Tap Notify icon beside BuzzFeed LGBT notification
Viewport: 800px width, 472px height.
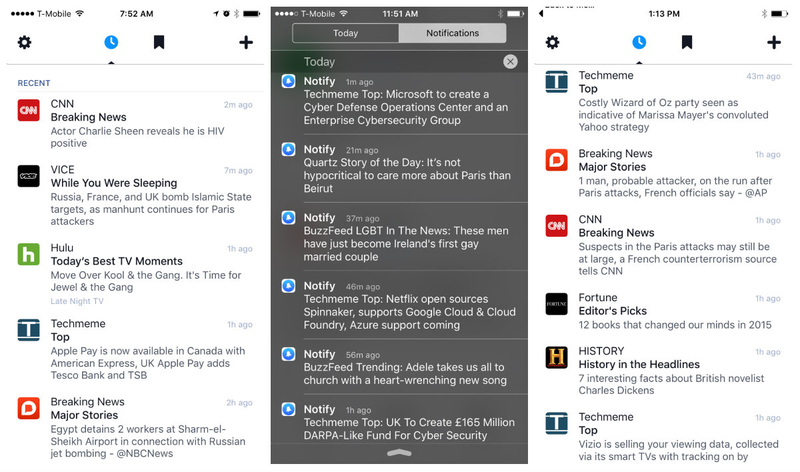(x=288, y=218)
